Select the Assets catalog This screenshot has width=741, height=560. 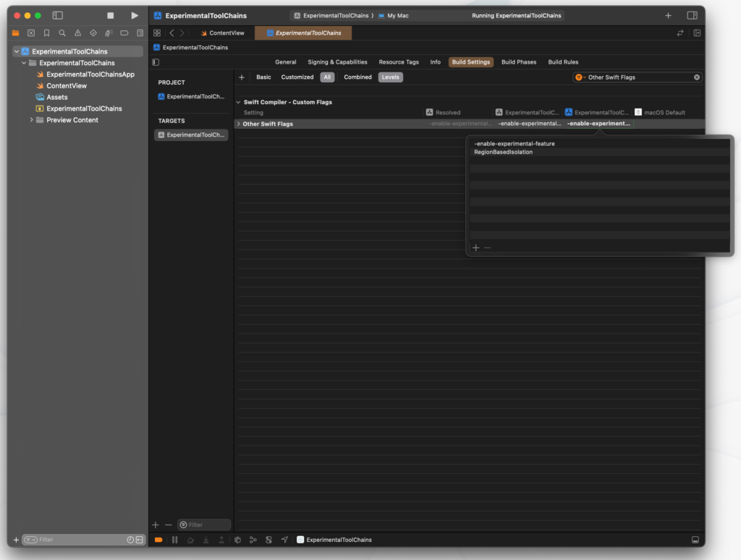tap(51, 98)
